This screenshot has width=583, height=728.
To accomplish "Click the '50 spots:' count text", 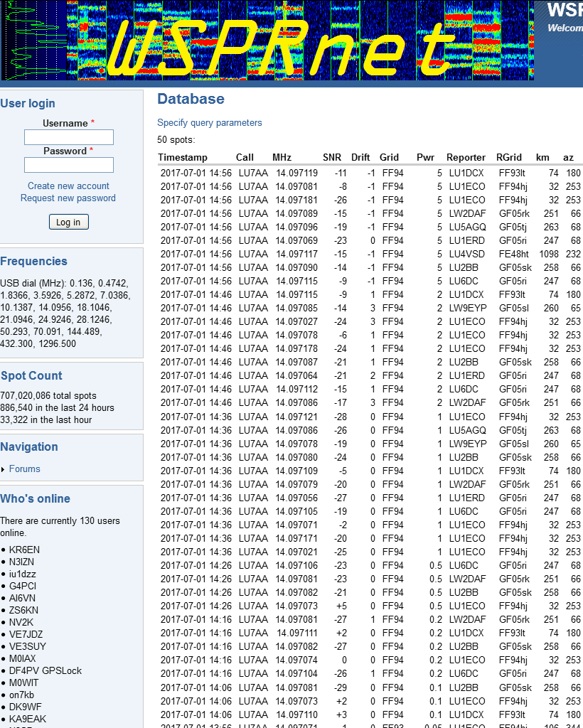I will click(x=176, y=140).
